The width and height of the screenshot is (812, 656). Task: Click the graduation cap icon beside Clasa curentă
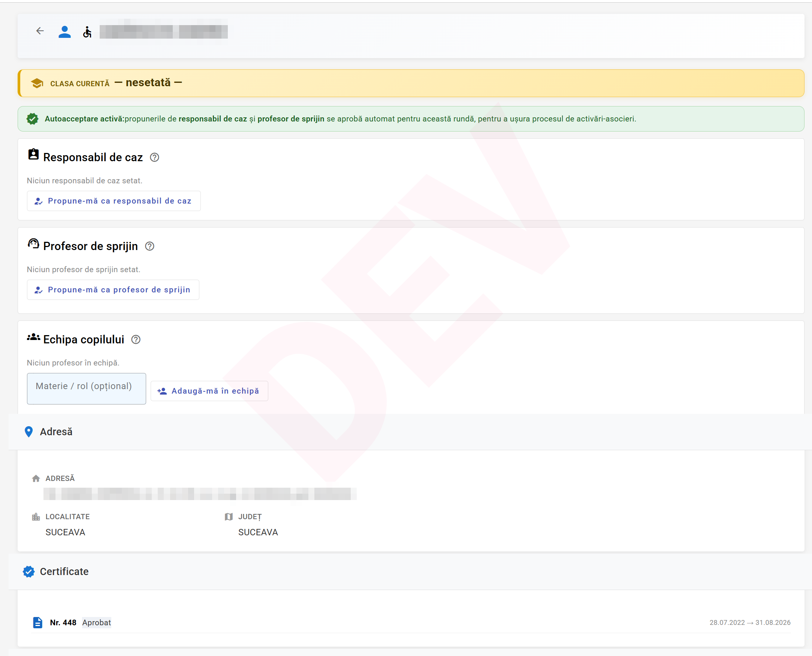(x=37, y=83)
